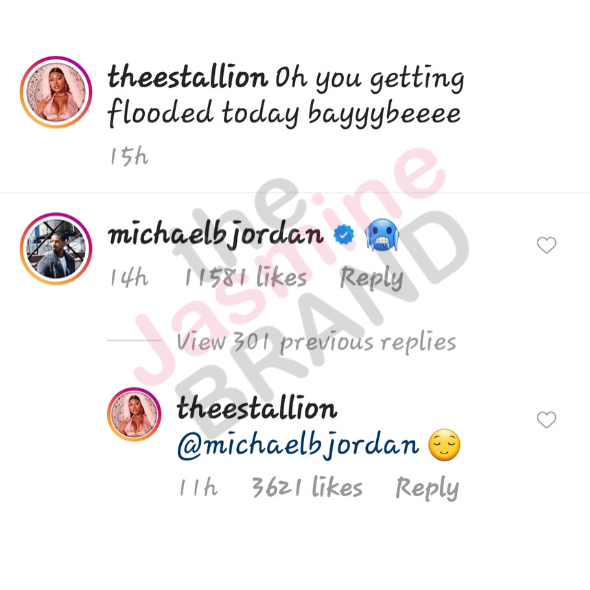The height and width of the screenshot is (590, 590).
Task: Click the 15h timestamp under the top comment
Action: [x=129, y=156]
